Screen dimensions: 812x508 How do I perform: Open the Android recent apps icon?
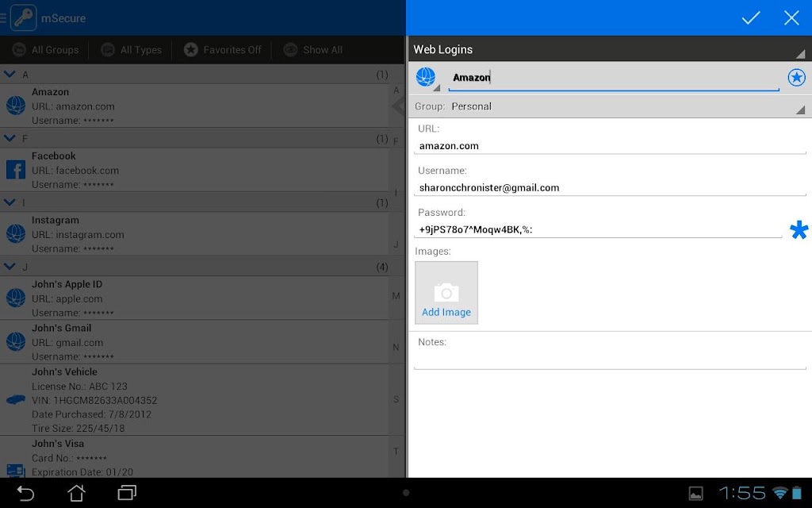[x=127, y=493]
